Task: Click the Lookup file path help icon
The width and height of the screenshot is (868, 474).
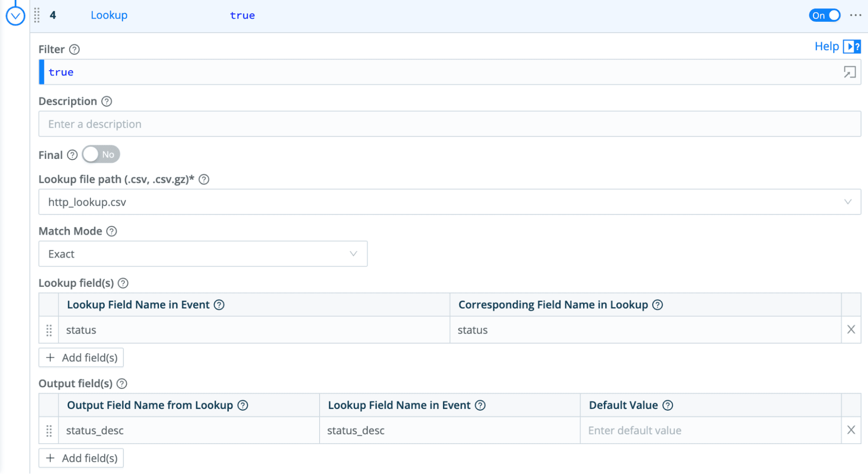Action: (204, 179)
